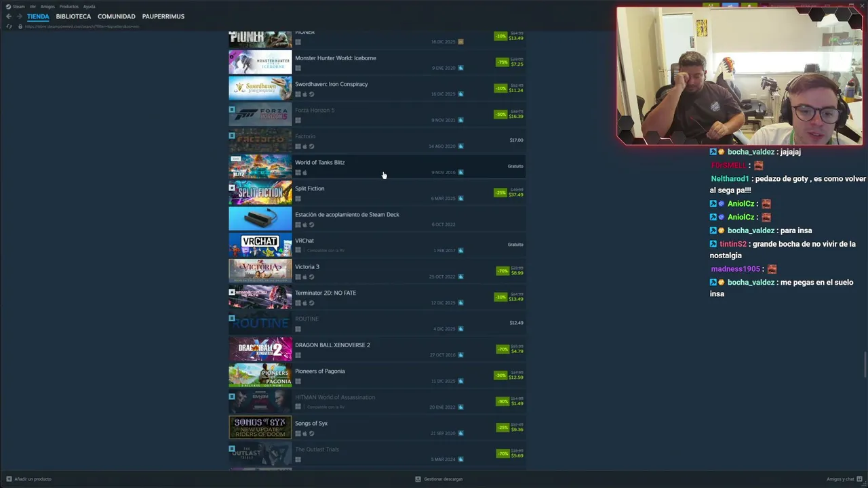Screen dimensions: 868x488
Task: Open the Songs of Syx thumbnail
Action: 260,428
